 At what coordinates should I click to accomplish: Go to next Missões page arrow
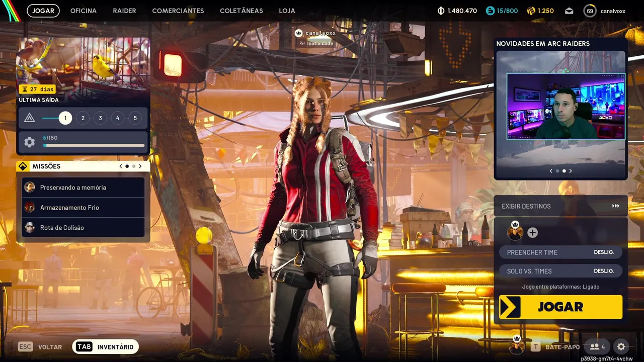pyautogui.click(x=140, y=166)
